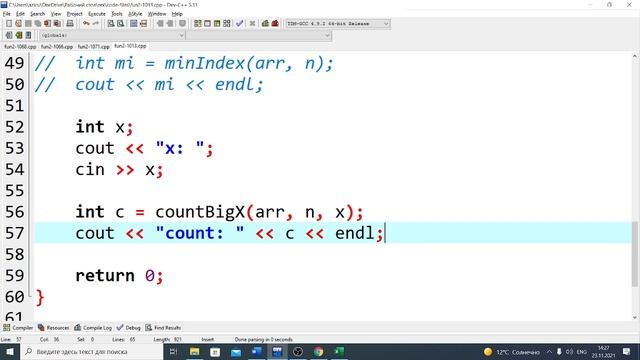Click the Windows taskbar search box

coord(91,352)
